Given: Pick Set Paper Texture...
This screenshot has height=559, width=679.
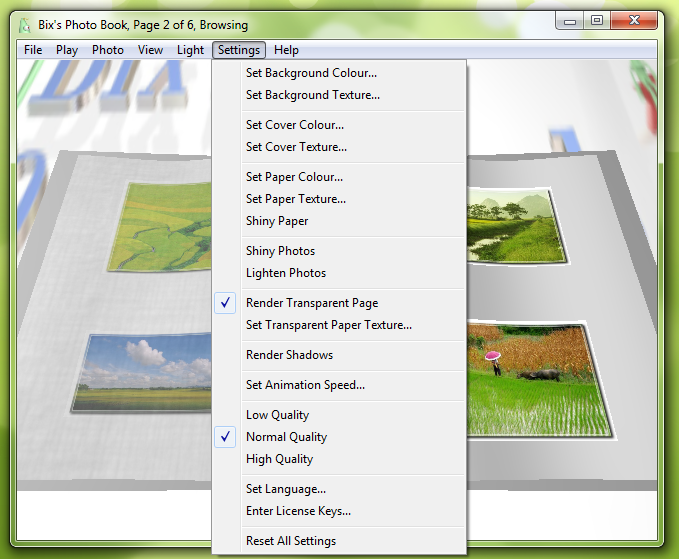Looking at the screenshot, I should point(340,199).
